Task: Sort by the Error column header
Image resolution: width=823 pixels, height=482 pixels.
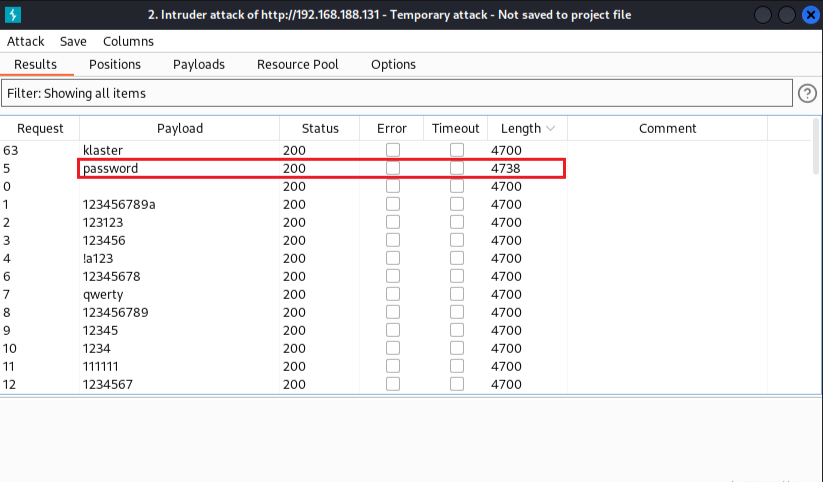Action: click(392, 129)
